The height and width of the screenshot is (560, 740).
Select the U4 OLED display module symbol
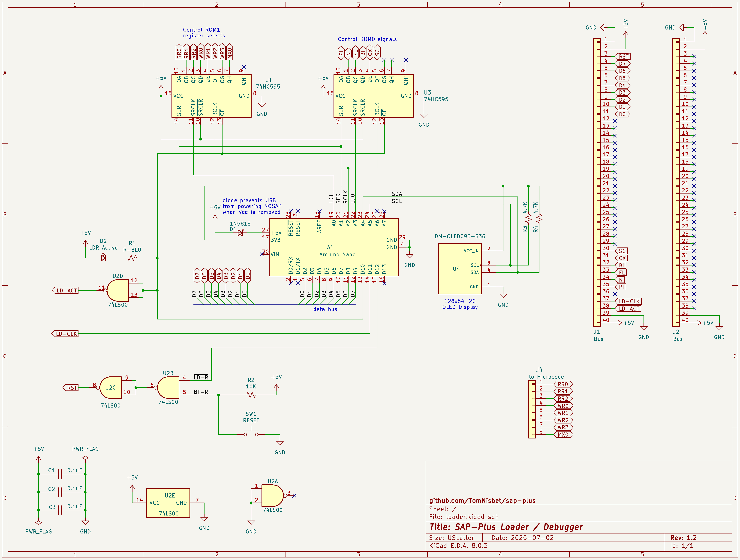pos(460,269)
